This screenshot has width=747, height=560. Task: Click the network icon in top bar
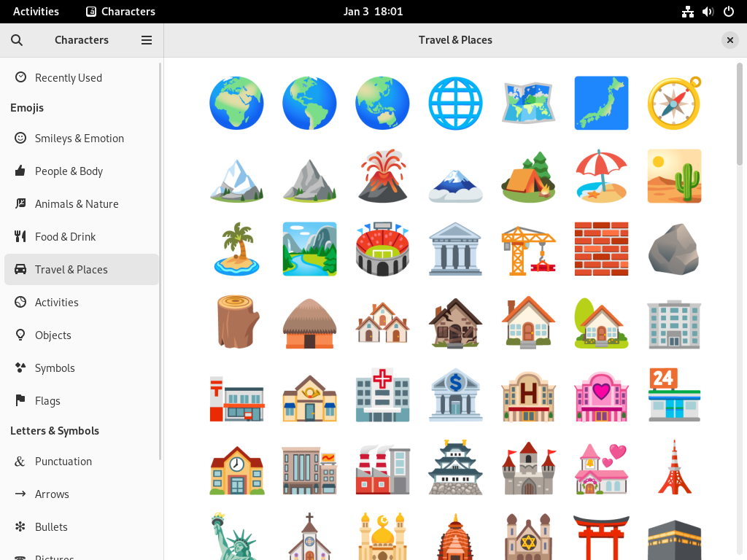pos(687,12)
